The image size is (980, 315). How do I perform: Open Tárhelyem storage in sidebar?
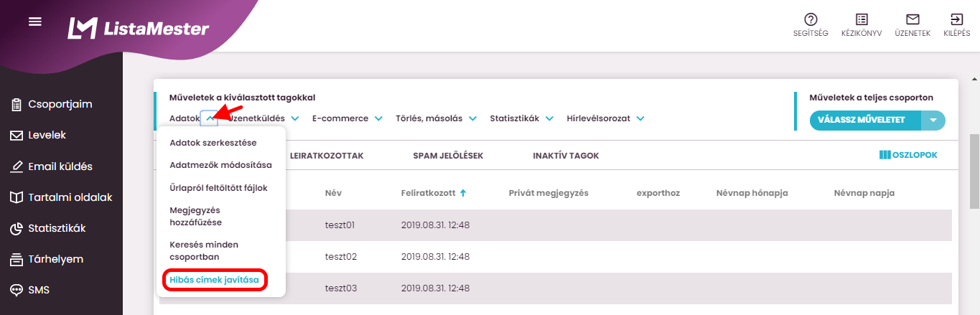55,259
